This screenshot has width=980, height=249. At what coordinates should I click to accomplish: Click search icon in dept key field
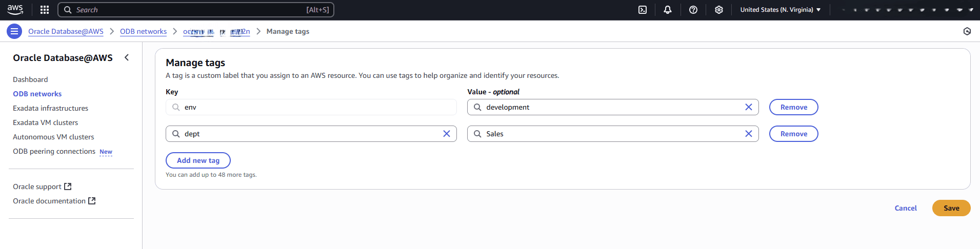(x=176, y=134)
